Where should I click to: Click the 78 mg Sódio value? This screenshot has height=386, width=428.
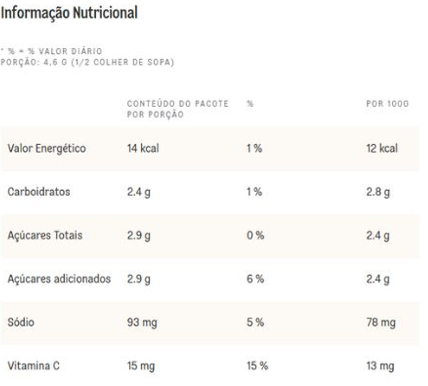coord(381,323)
